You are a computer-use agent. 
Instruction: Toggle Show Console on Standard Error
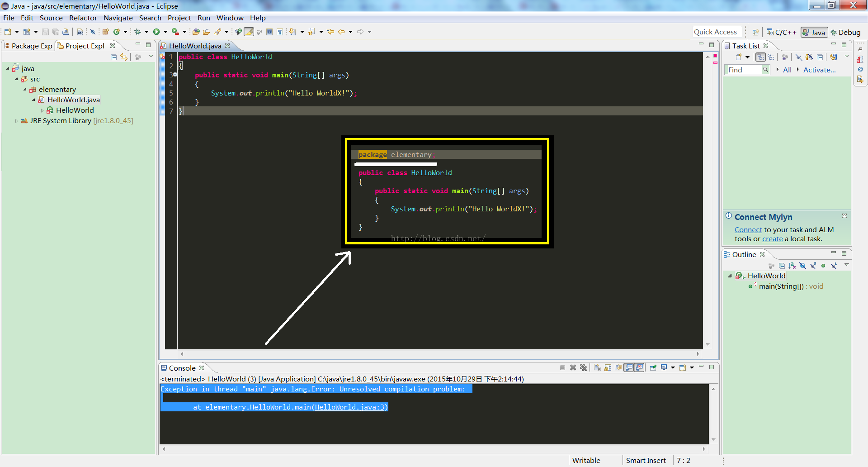(x=639, y=367)
